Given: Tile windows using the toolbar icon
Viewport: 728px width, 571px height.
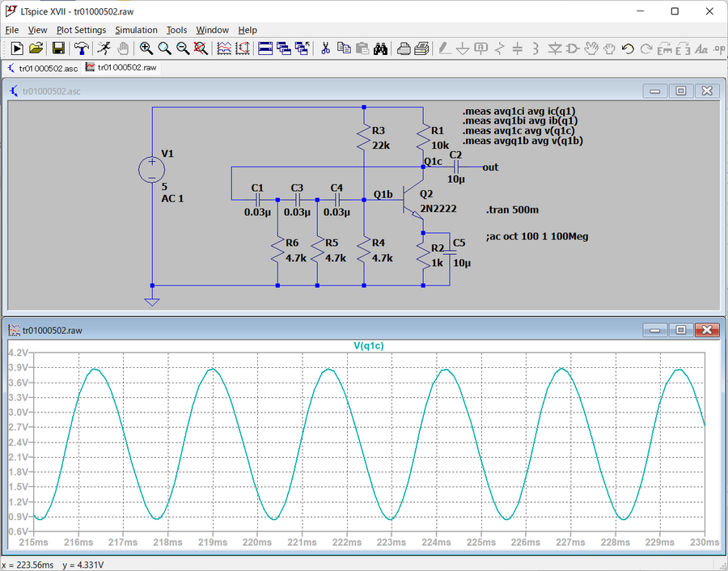Looking at the screenshot, I should 265,49.
